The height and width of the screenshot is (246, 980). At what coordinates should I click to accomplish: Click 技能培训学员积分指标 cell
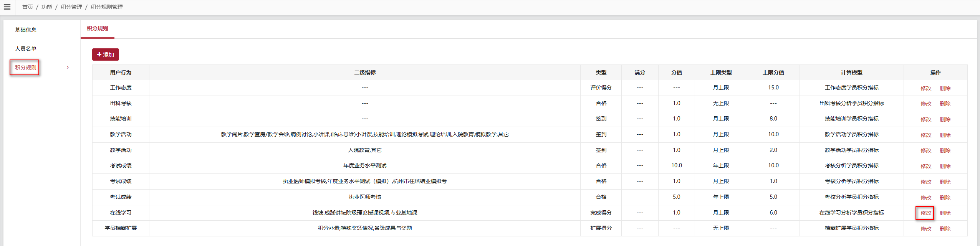[x=852, y=119]
